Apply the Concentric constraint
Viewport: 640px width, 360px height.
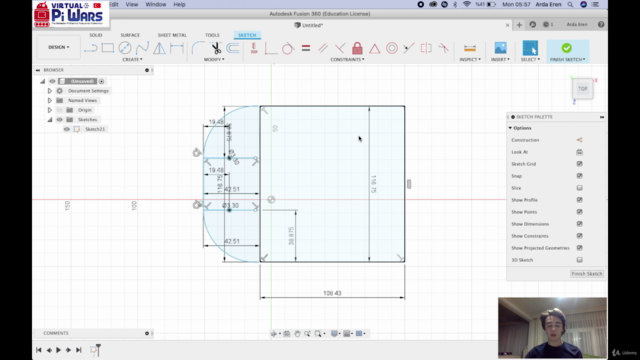point(392,48)
